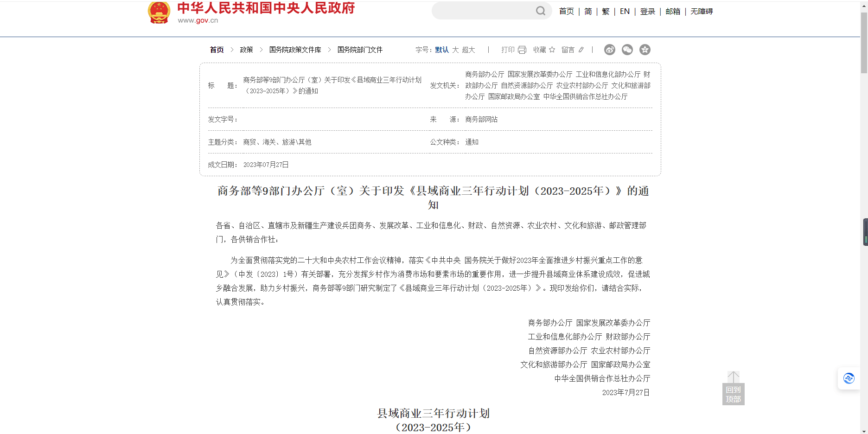Image resolution: width=868 pixels, height=434 pixels.
Task: Select the 大 font size option
Action: [456, 50]
